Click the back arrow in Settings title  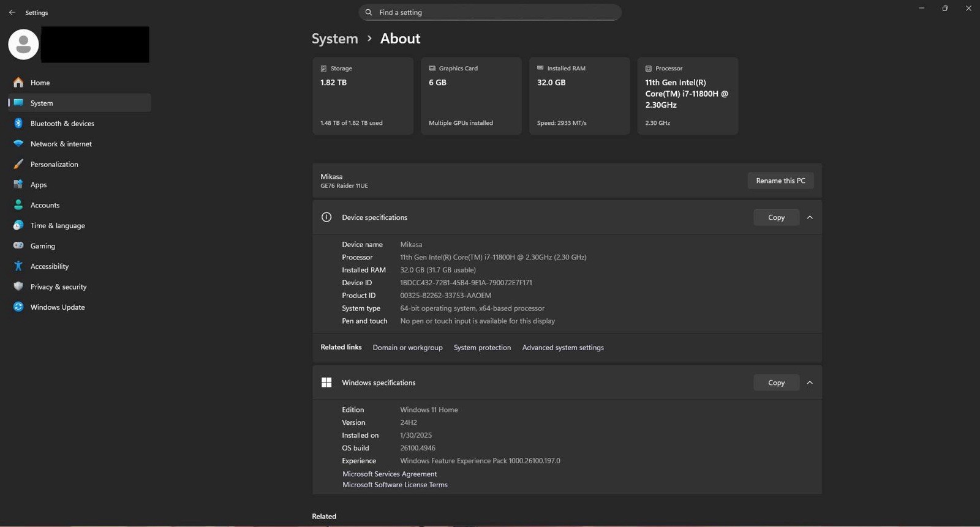click(x=12, y=12)
